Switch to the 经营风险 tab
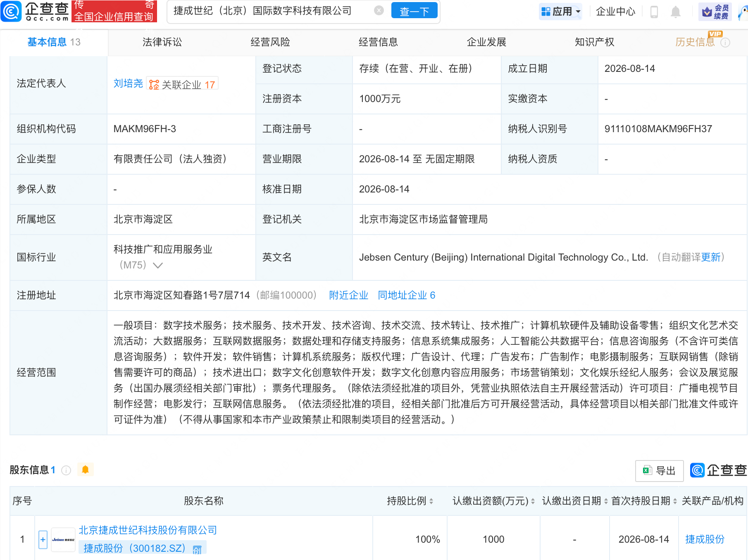The height and width of the screenshot is (560, 748). point(270,42)
